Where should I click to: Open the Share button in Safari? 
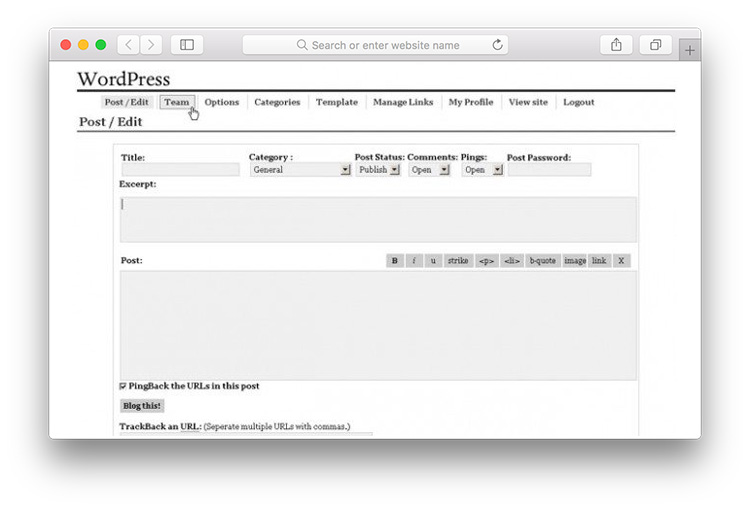tap(616, 45)
